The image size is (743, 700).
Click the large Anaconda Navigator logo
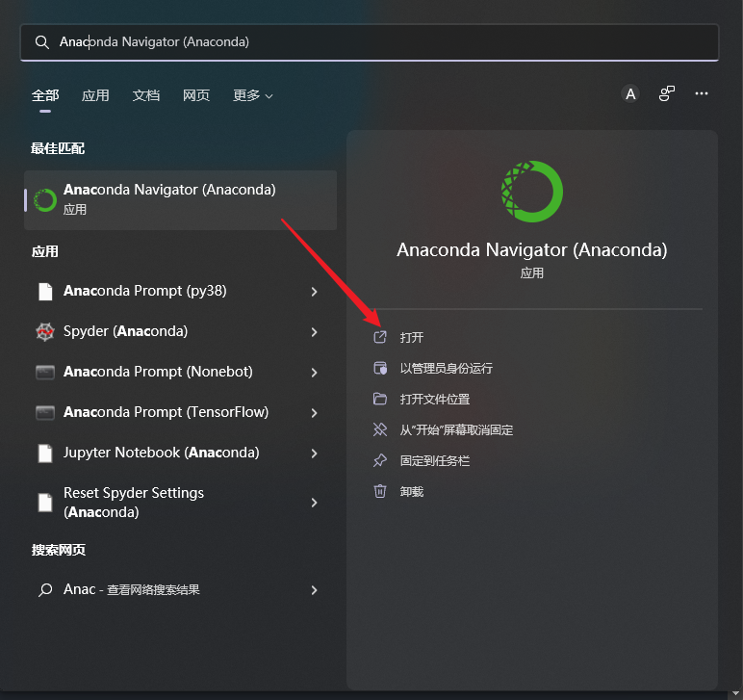(532, 192)
